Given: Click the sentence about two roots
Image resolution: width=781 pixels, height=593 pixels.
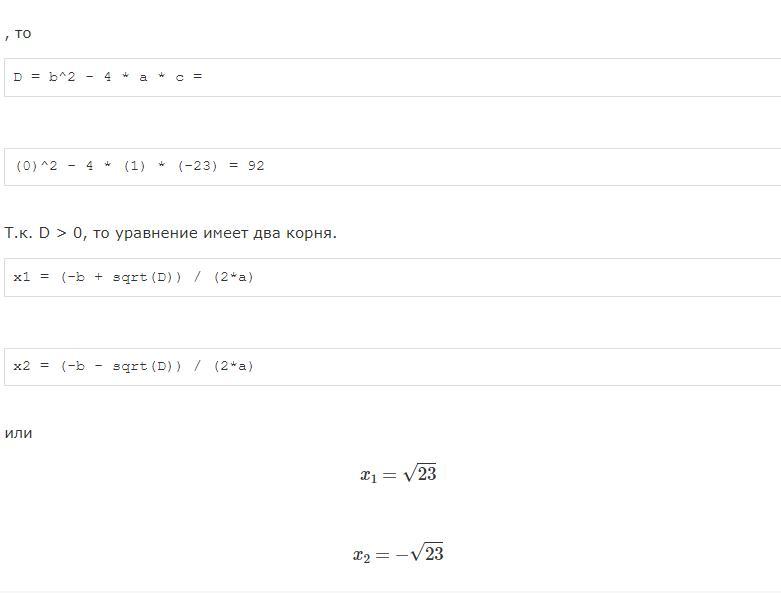Looking at the screenshot, I should pyautogui.click(x=170, y=233).
